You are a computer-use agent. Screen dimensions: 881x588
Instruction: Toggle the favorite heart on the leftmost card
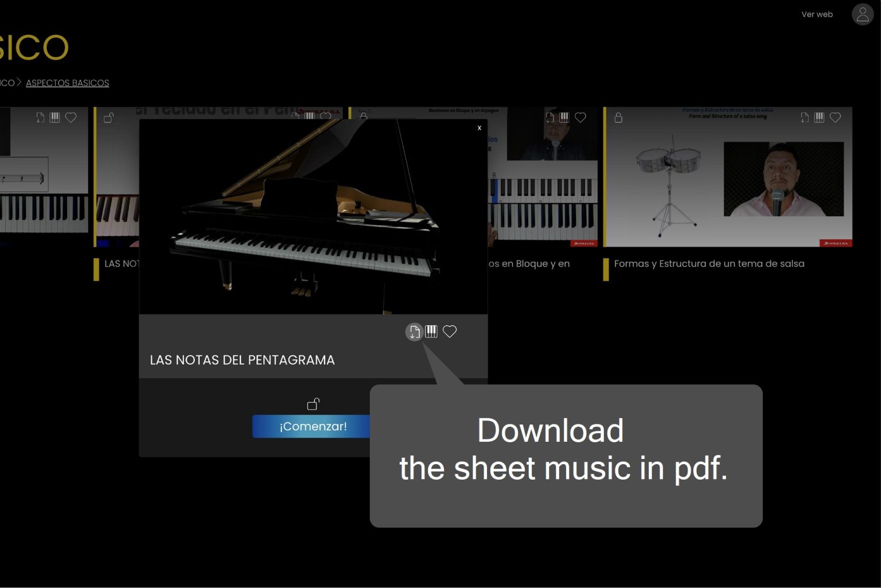tap(71, 117)
